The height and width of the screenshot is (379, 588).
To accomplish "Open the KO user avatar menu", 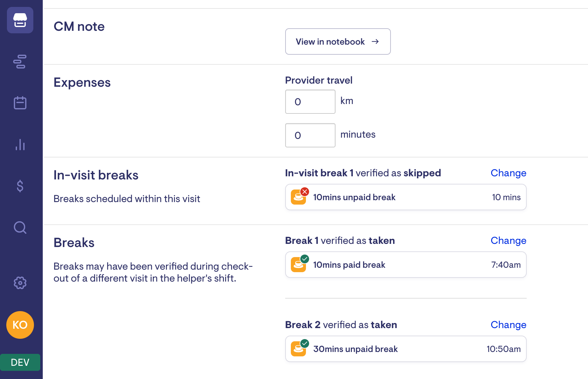I will pyautogui.click(x=20, y=325).
